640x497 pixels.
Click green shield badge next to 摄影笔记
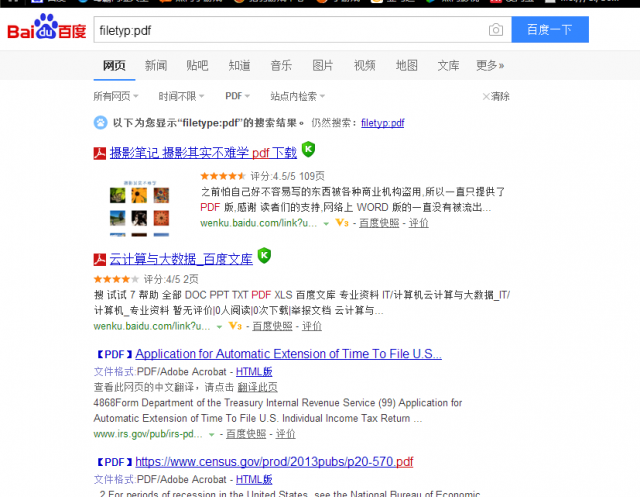pyautogui.click(x=309, y=149)
